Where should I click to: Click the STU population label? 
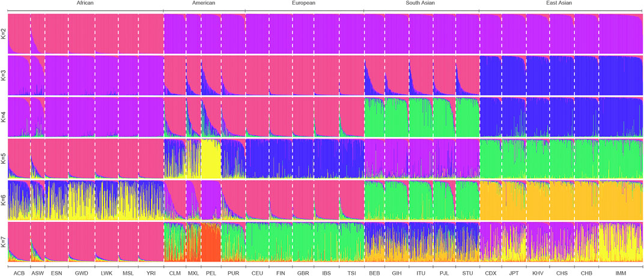click(x=467, y=272)
